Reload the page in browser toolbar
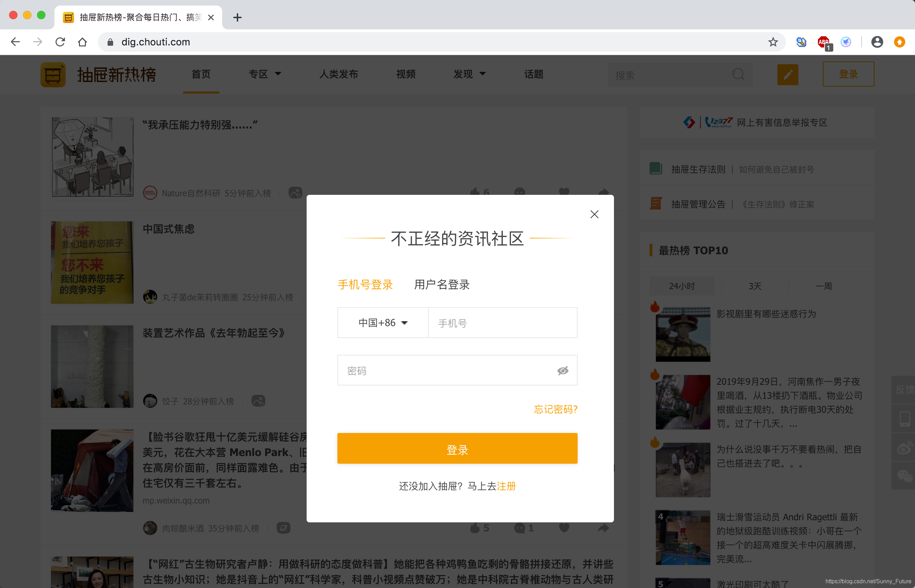 60,42
